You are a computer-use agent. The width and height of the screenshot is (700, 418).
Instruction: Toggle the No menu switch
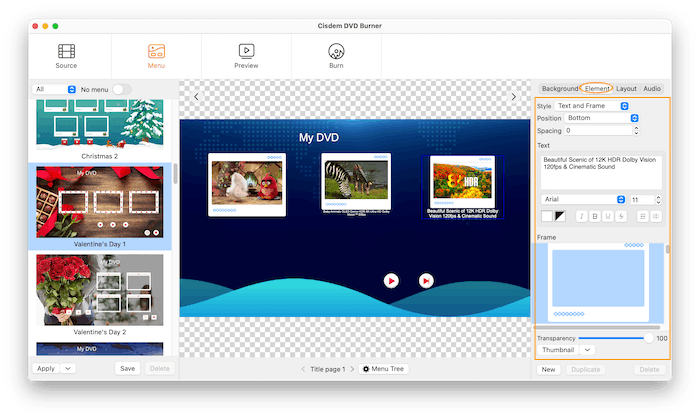[121, 89]
